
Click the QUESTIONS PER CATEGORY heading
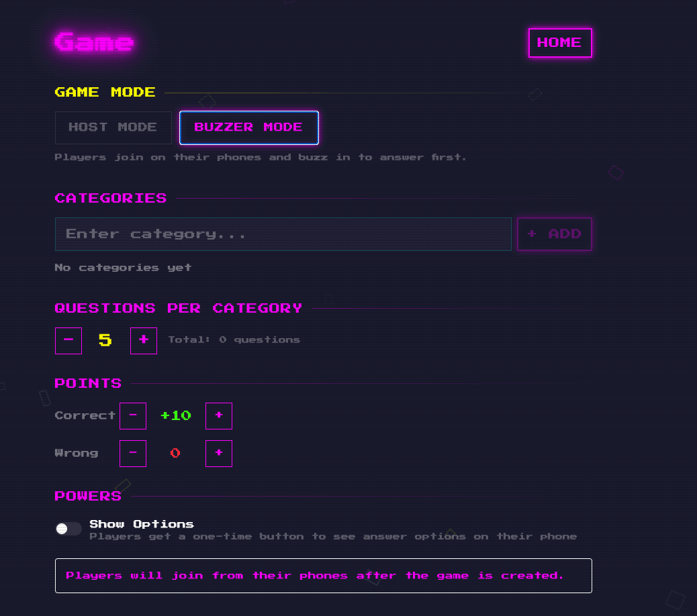pos(178,308)
